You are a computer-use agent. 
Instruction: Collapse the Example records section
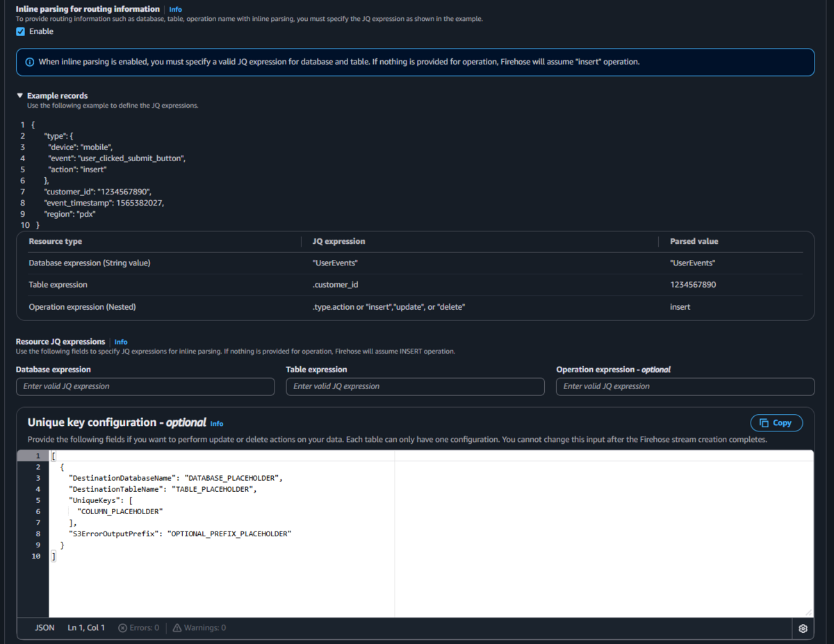[x=20, y=96]
